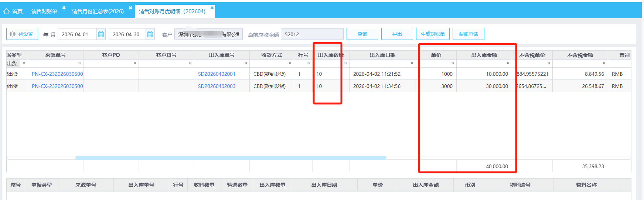Click the 不含税金额 column header
644x200 pixels.
pos(580,55)
